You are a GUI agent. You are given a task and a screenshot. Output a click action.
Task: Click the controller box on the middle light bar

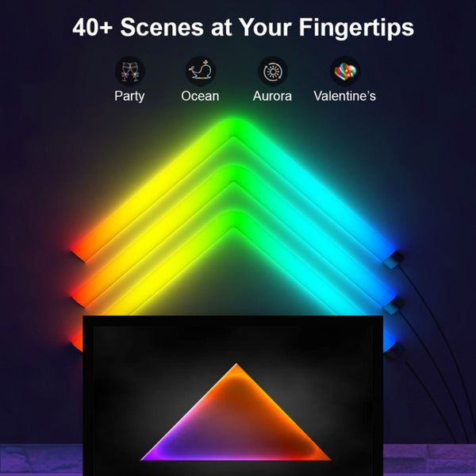(393, 305)
